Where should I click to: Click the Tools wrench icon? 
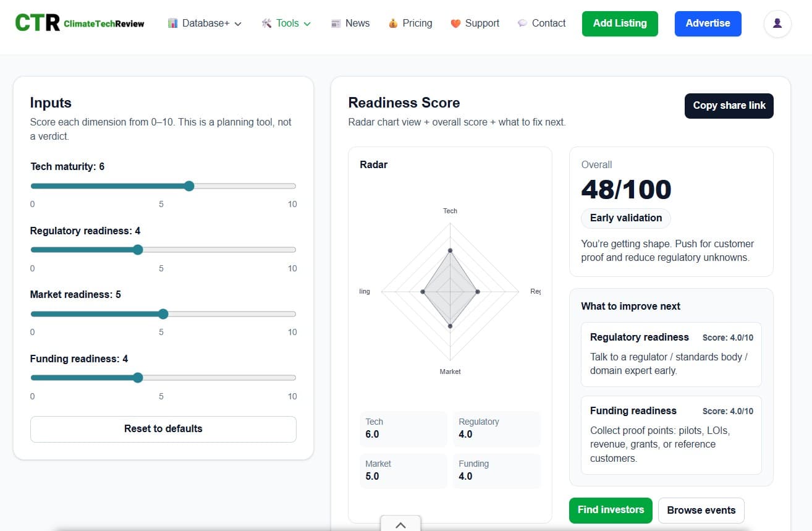[x=266, y=23]
